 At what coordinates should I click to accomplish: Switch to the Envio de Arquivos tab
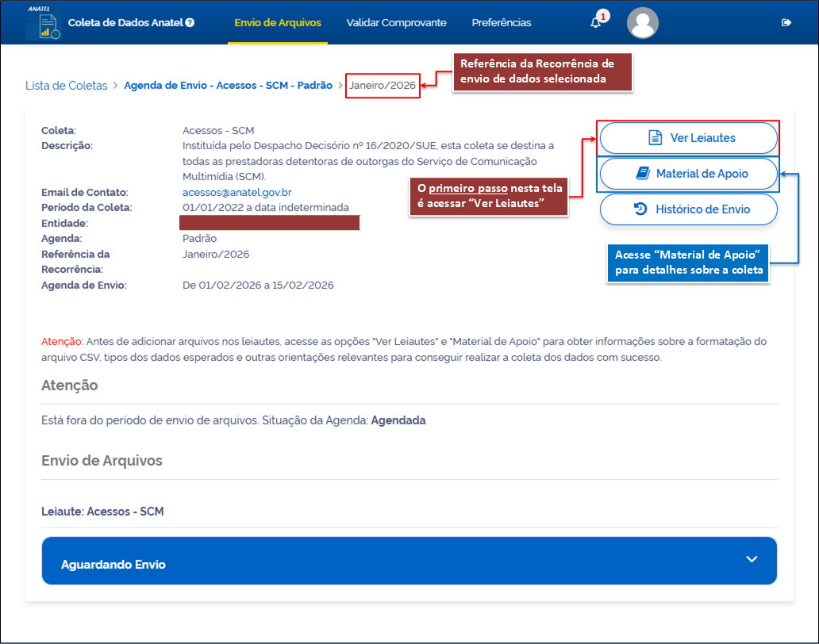click(277, 23)
